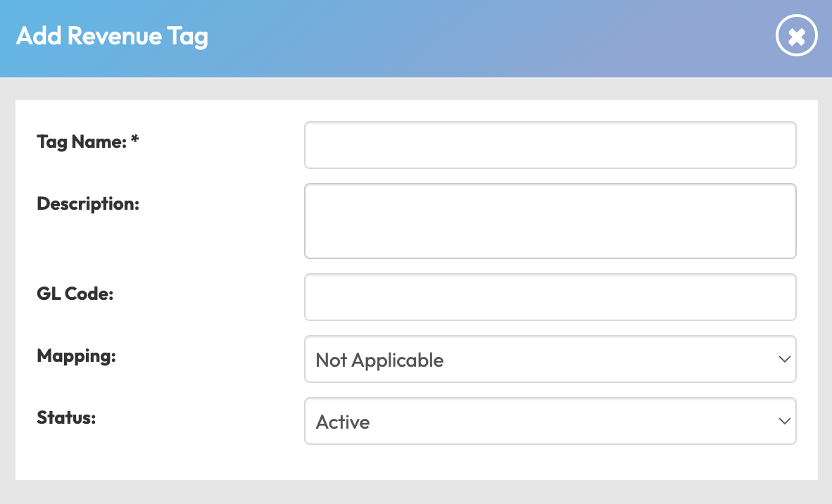Click the Tag Name label
Image resolution: width=832 pixels, height=504 pixels.
pos(81,142)
